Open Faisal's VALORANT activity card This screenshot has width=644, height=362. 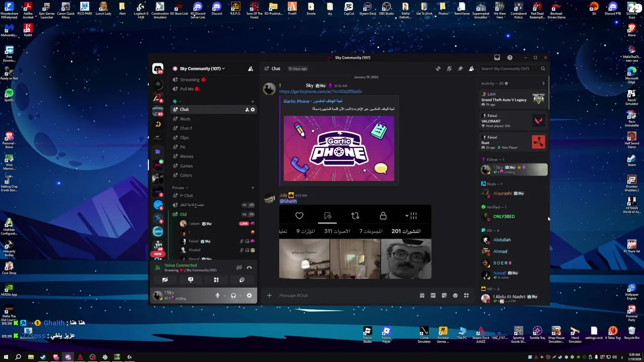pos(513,121)
